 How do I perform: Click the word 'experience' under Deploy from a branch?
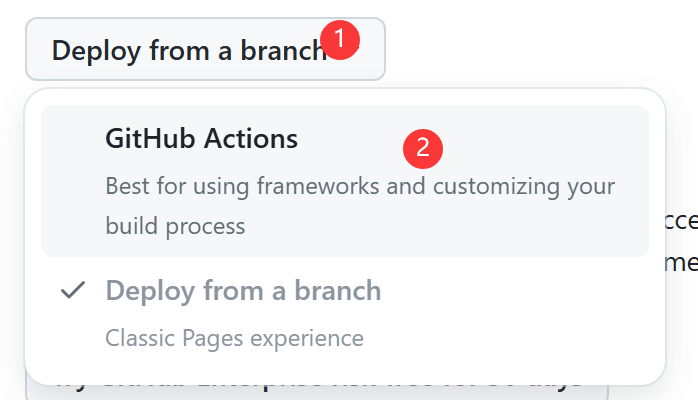(307, 339)
